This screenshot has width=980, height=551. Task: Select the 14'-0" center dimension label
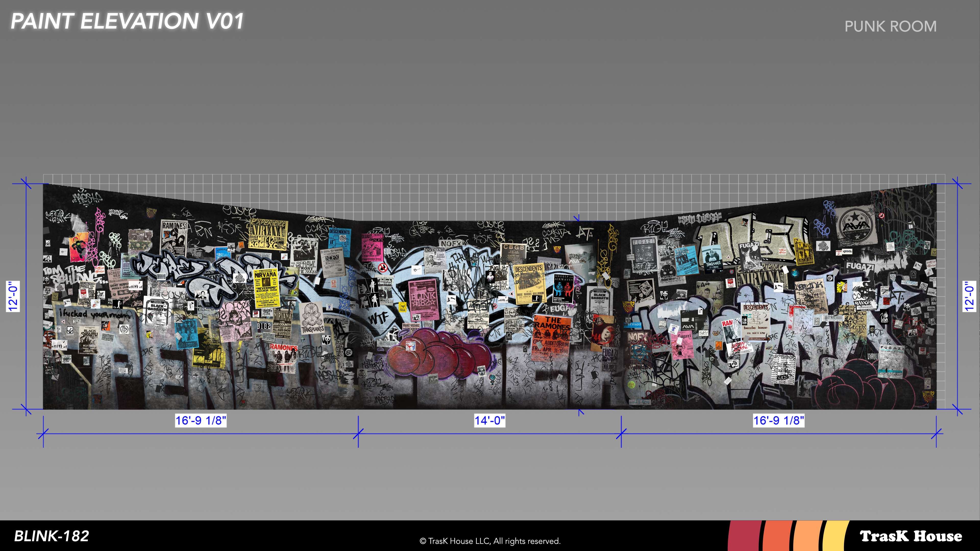click(490, 421)
